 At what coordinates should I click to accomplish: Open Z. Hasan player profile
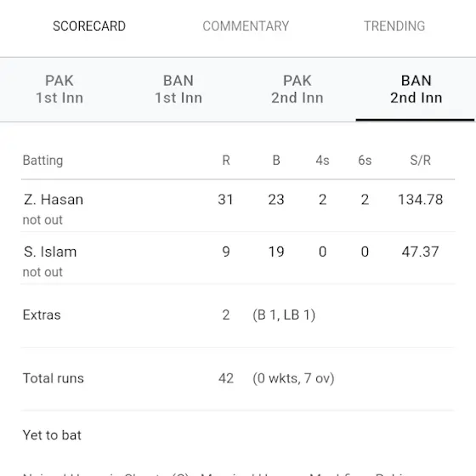pos(54,200)
